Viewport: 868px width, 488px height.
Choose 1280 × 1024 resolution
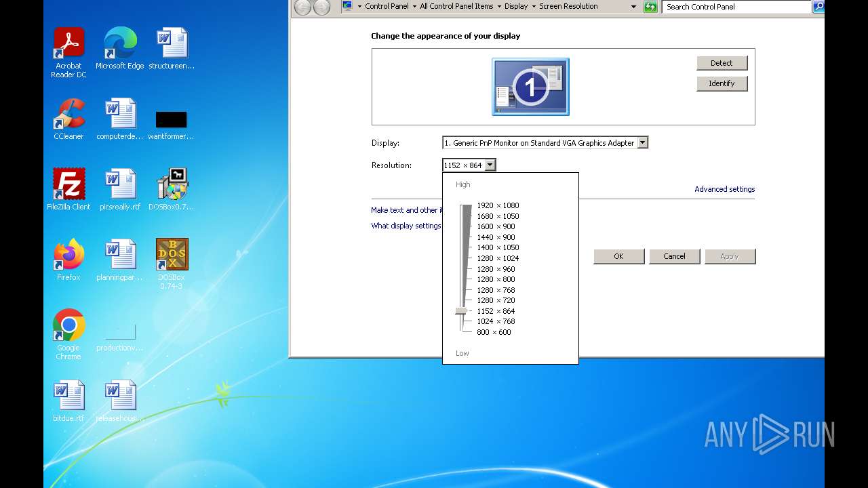(498, 258)
